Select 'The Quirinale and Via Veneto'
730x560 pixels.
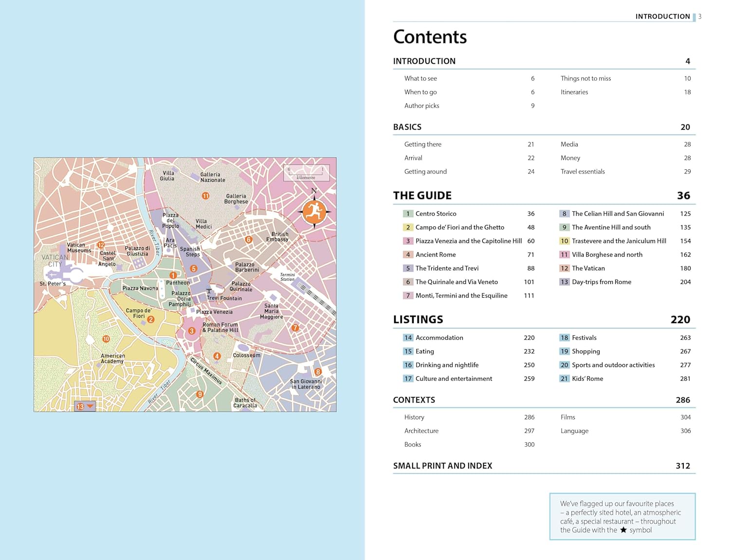[456, 282]
